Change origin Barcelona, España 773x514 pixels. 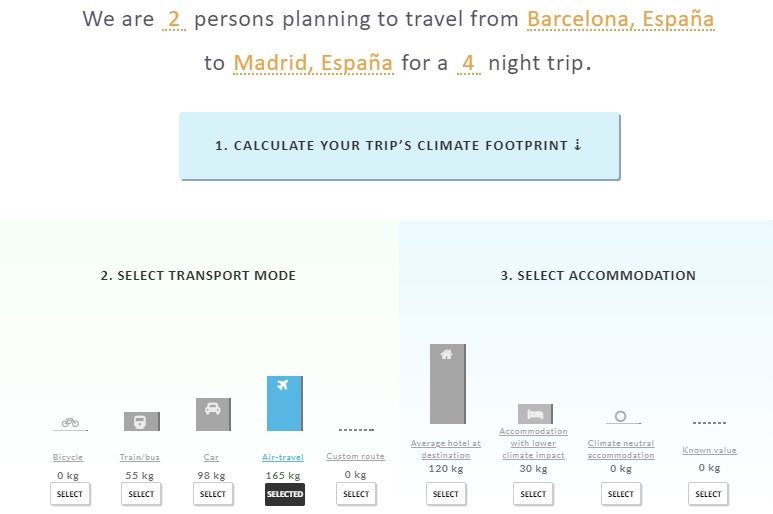620,20
